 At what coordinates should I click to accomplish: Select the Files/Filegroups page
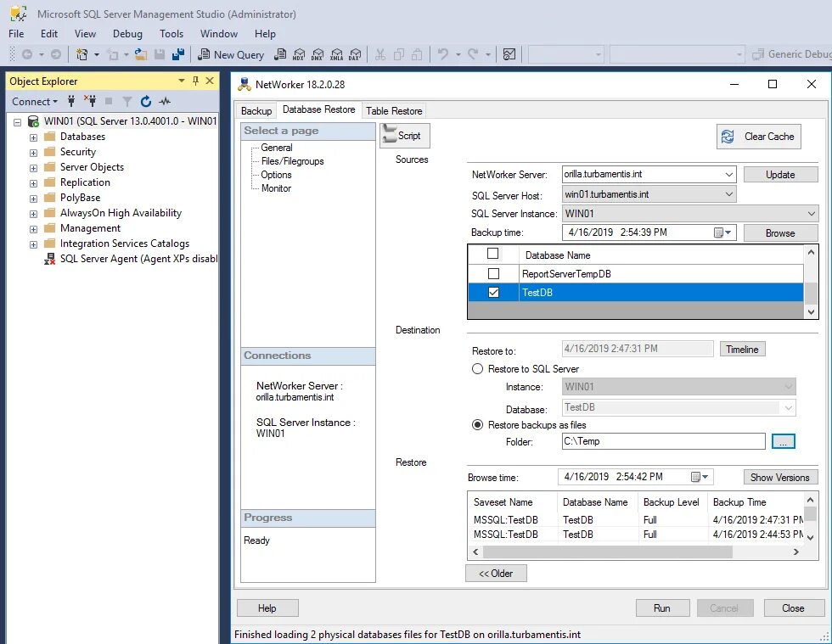coord(292,161)
